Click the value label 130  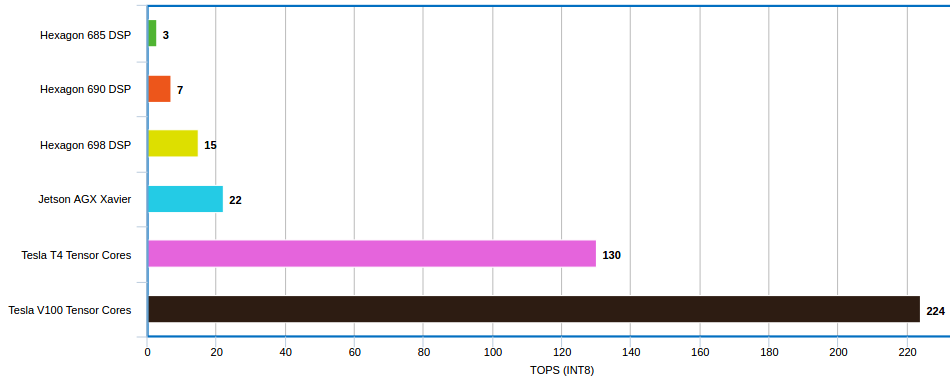[612, 256]
